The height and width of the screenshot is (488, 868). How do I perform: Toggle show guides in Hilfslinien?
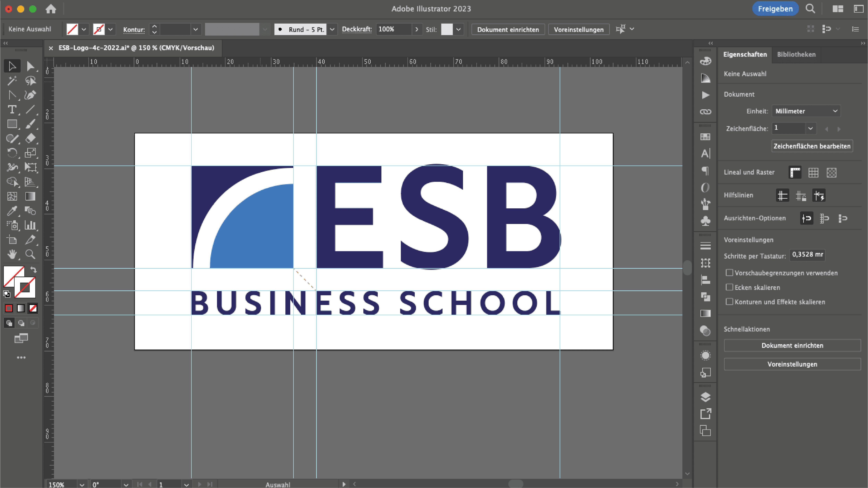pos(782,195)
